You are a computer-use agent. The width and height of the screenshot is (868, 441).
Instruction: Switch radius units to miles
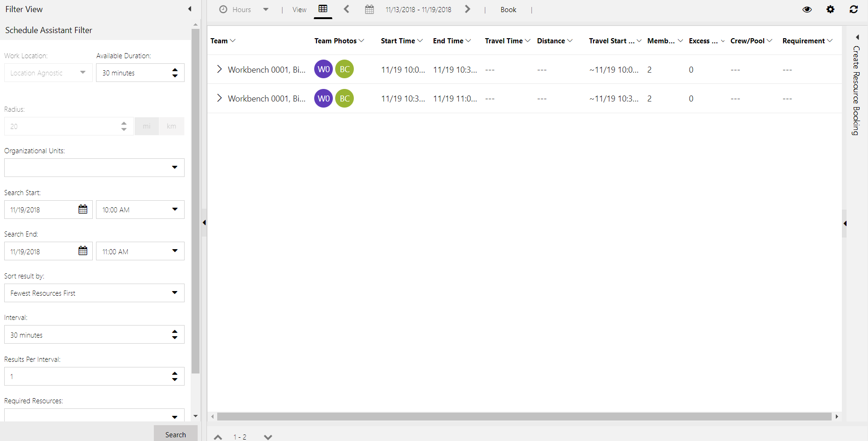[x=146, y=126]
